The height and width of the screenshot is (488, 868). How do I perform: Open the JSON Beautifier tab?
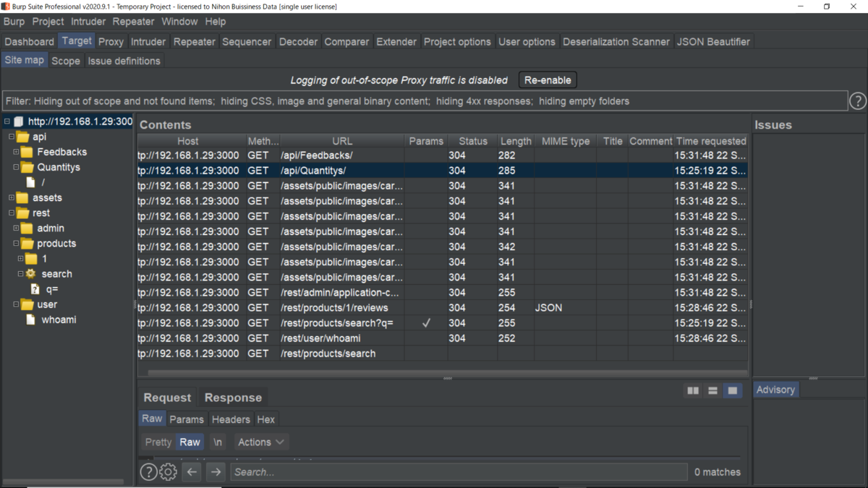[x=713, y=41]
